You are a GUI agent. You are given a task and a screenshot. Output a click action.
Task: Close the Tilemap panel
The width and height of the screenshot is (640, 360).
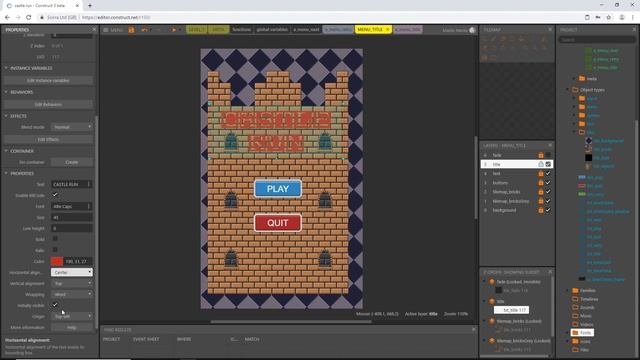point(550,30)
